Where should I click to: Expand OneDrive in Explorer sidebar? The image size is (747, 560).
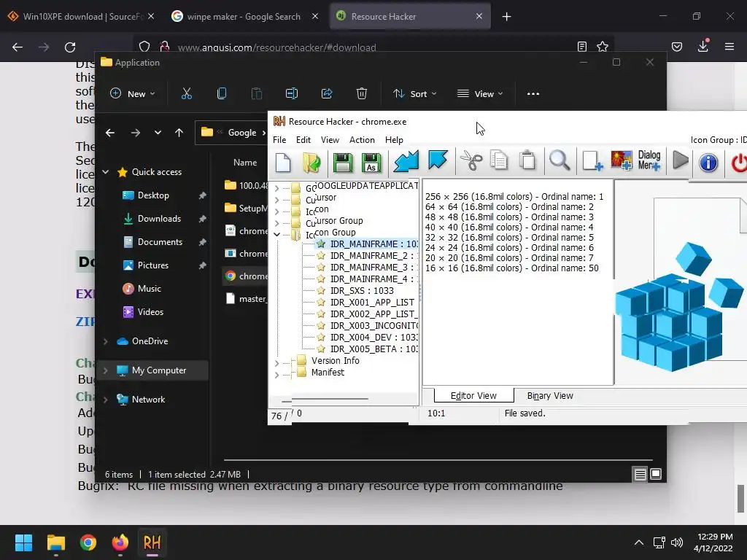pos(105,341)
